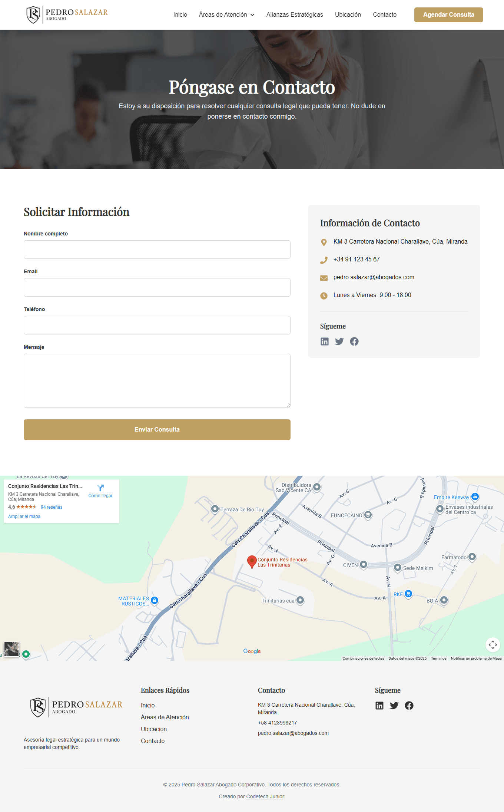Screen dimensions: 504x812
Task: Click the map Términos link
Action: tap(439, 658)
